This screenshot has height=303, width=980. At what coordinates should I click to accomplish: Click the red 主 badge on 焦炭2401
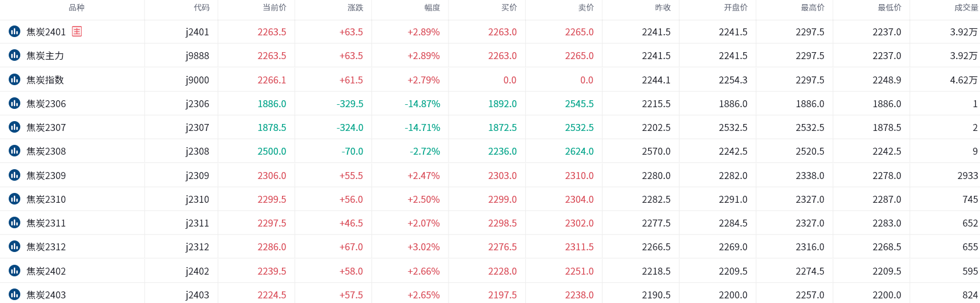(x=77, y=31)
